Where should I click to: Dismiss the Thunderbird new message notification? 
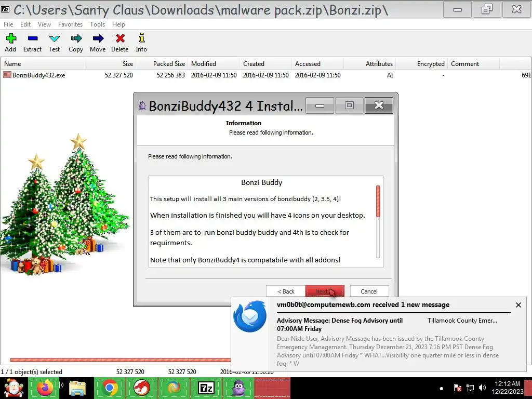(518, 305)
